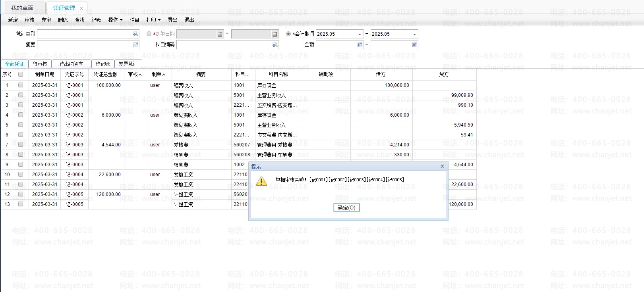Show the 全部凭证 tab

pyautogui.click(x=14, y=64)
